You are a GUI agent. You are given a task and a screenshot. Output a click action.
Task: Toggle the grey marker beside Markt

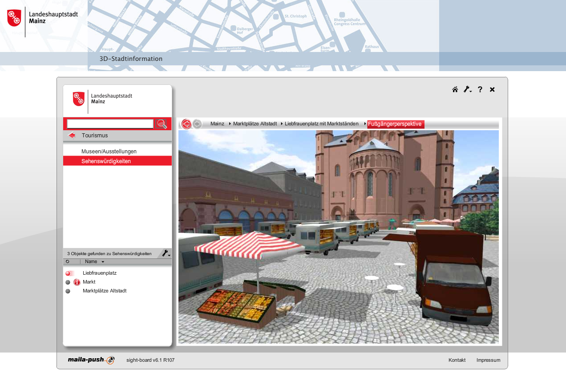click(x=68, y=282)
